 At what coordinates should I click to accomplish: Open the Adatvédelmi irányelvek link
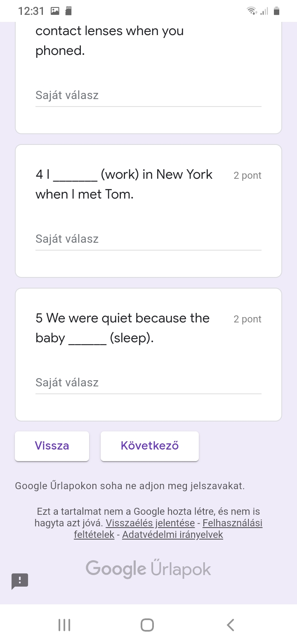172,535
